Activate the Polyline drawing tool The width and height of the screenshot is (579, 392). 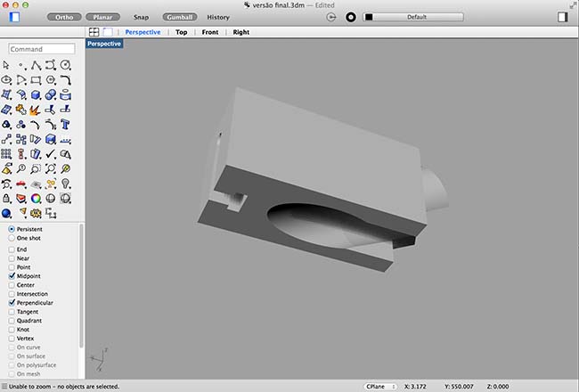[36, 65]
